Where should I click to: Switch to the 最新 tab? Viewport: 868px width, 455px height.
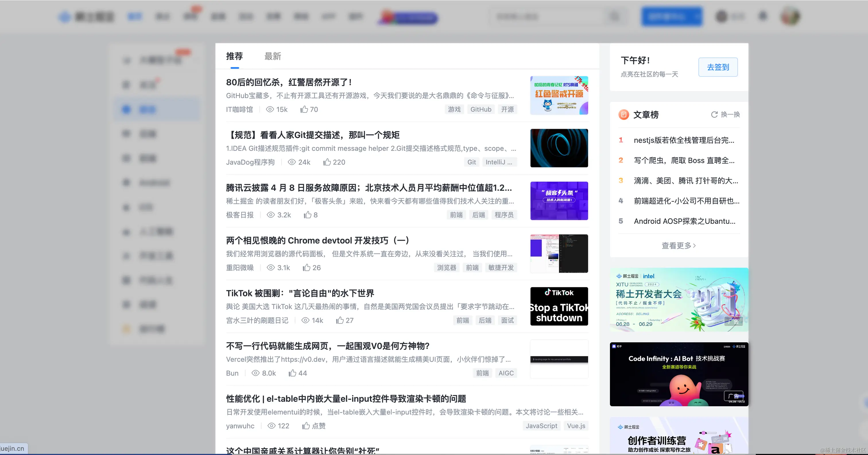click(x=273, y=56)
